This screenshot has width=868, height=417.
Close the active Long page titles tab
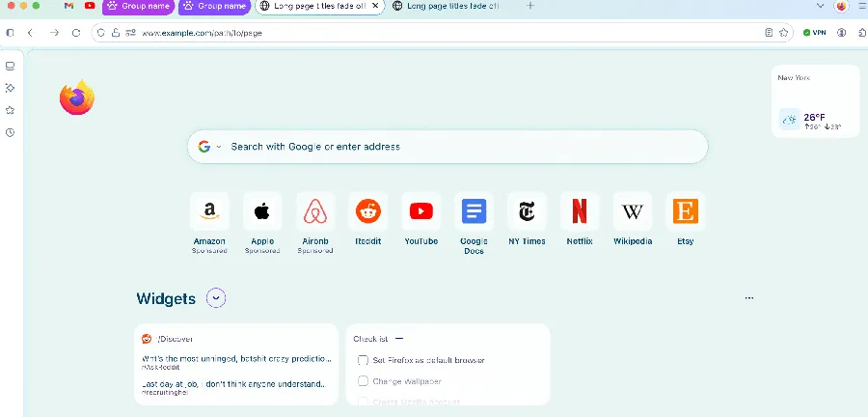click(x=375, y=6)
